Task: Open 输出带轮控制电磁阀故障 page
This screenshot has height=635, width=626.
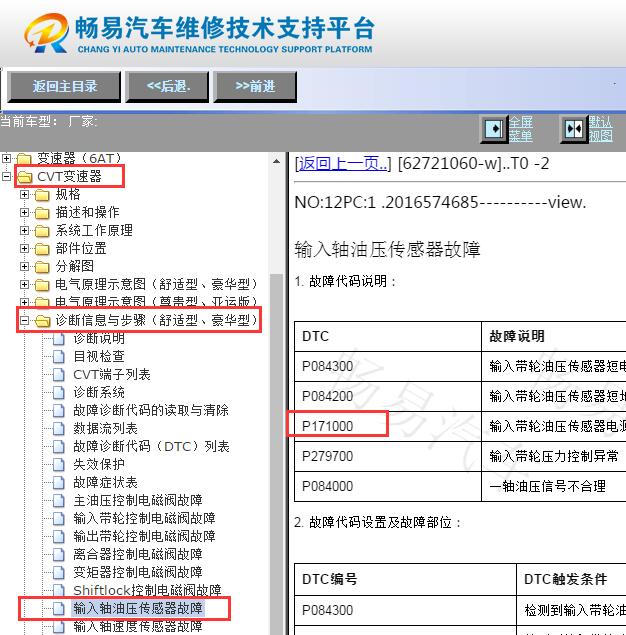Action: tap(144, 536)
